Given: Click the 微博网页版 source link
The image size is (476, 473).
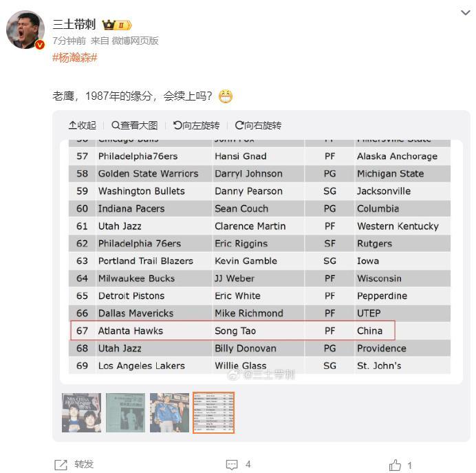Looking at the screenshot, I should click(136, 41).
